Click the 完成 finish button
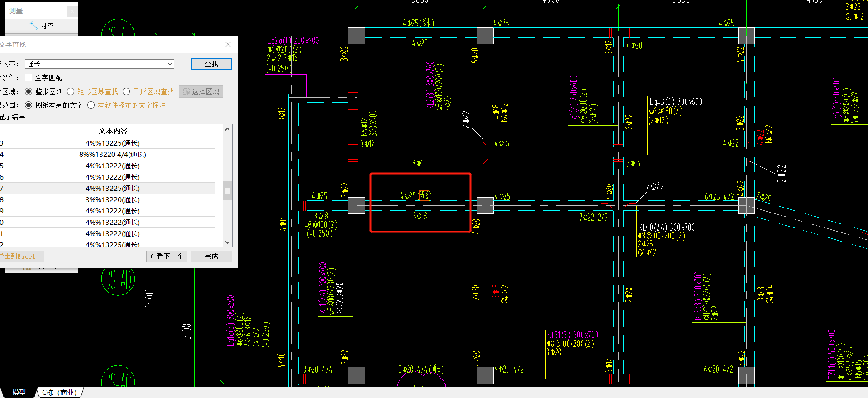Screen dimensions: 868x398 coord(211,256)
